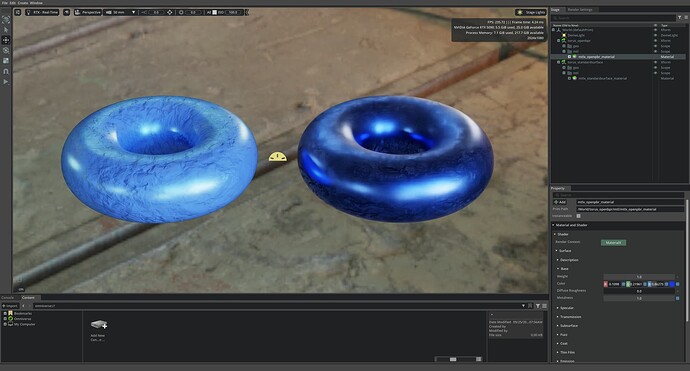Viewport: 690px width, 371px height.
Task: Toggle the magnet Snap tool
Action: (x=6, y=71)
